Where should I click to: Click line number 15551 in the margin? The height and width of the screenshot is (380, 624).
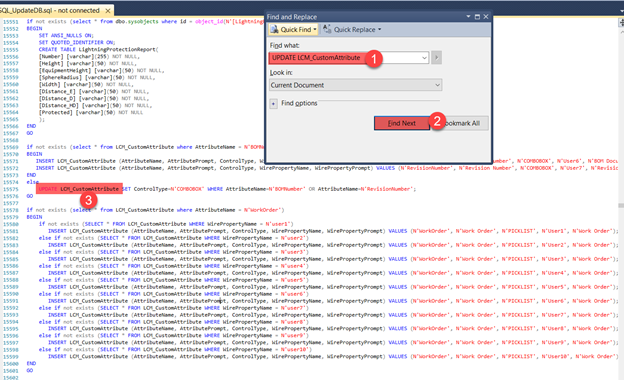(x=11, y=22)
